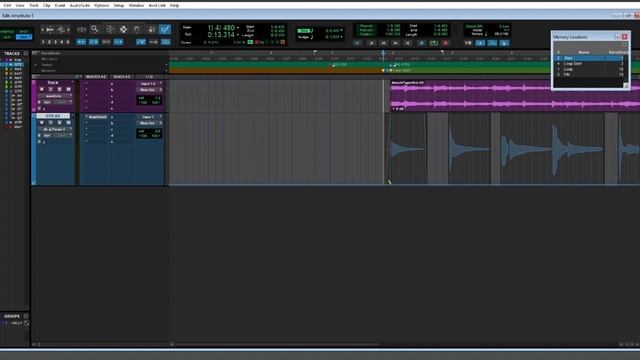This screenshot has height=360, width=640.
Task: Recall zoom preset 5
Action: pos(68,42)
